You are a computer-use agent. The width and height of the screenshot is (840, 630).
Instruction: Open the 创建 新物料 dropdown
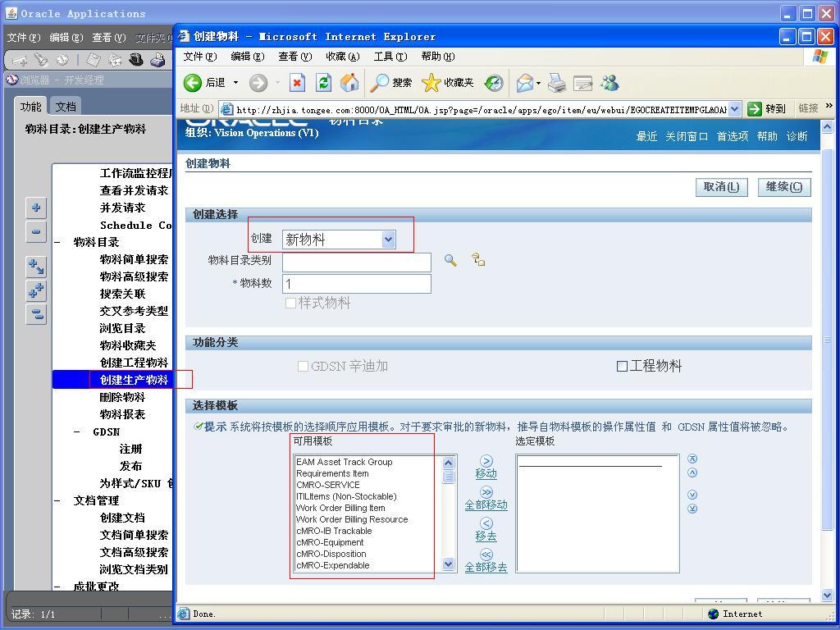339,240
